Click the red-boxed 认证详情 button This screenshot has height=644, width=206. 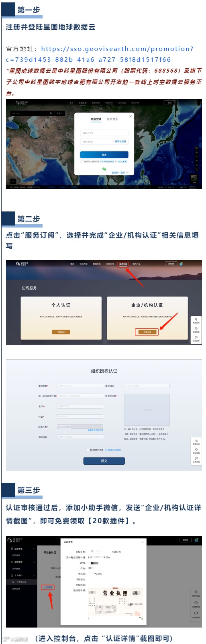tap(47, 587)
